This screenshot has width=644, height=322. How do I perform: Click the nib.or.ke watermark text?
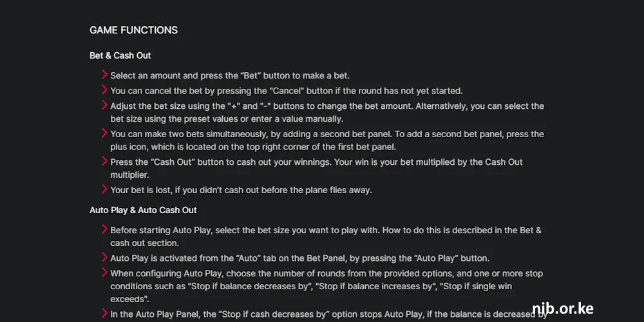[x=563, y=308]
